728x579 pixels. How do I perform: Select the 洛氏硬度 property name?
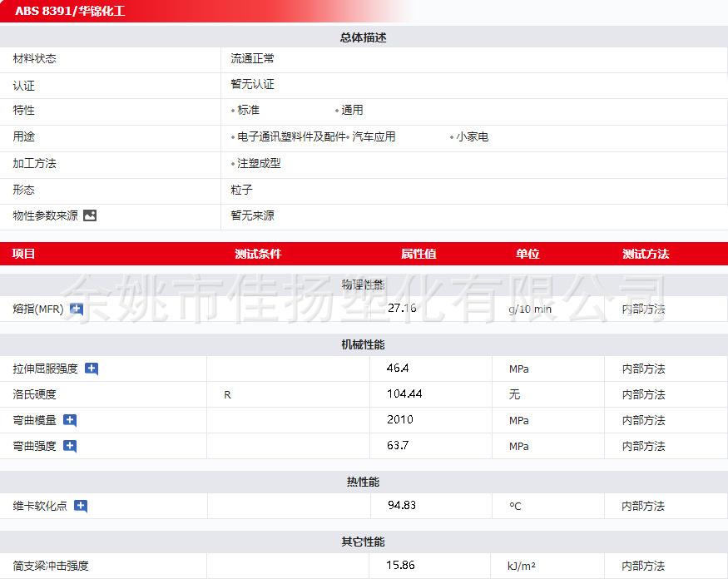tap(35, 394)
